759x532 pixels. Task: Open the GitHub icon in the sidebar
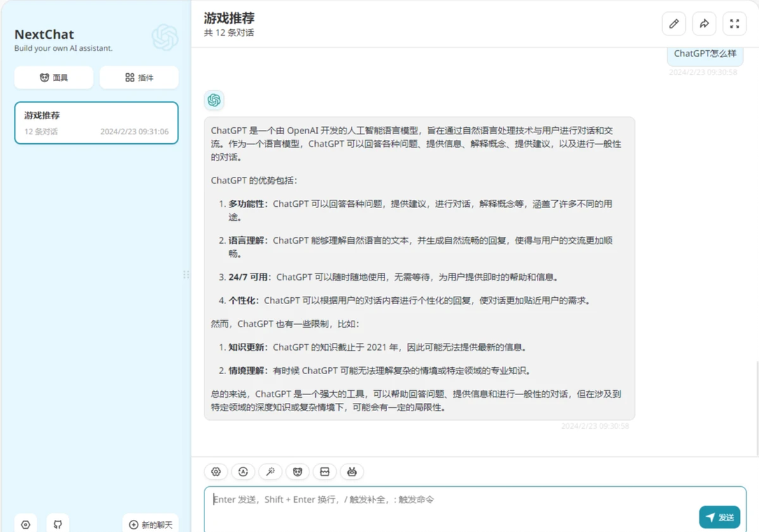tap(57, 524)
